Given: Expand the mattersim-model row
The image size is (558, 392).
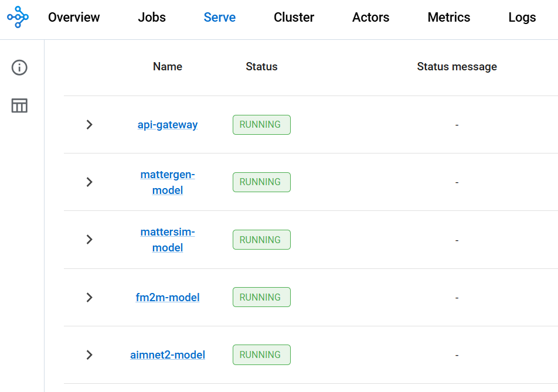Looking at the screenshot, I should point(89,240).
